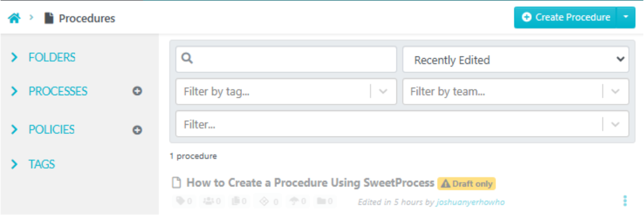Add a new policy with plus icon
The width and height of the screenshot is (644, 215).
coord(137,130)
